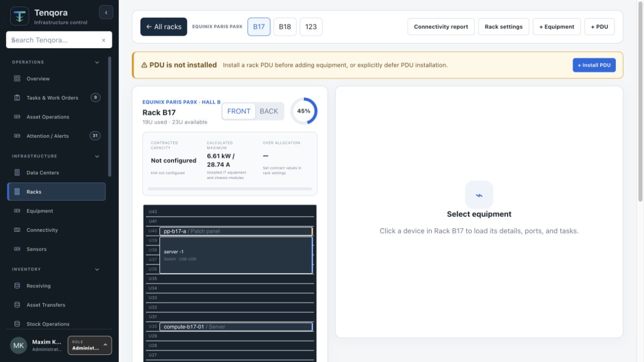Screen dimensions: 644x362
Task: Switch rack view to FRONT
Action: coord(239,111)
